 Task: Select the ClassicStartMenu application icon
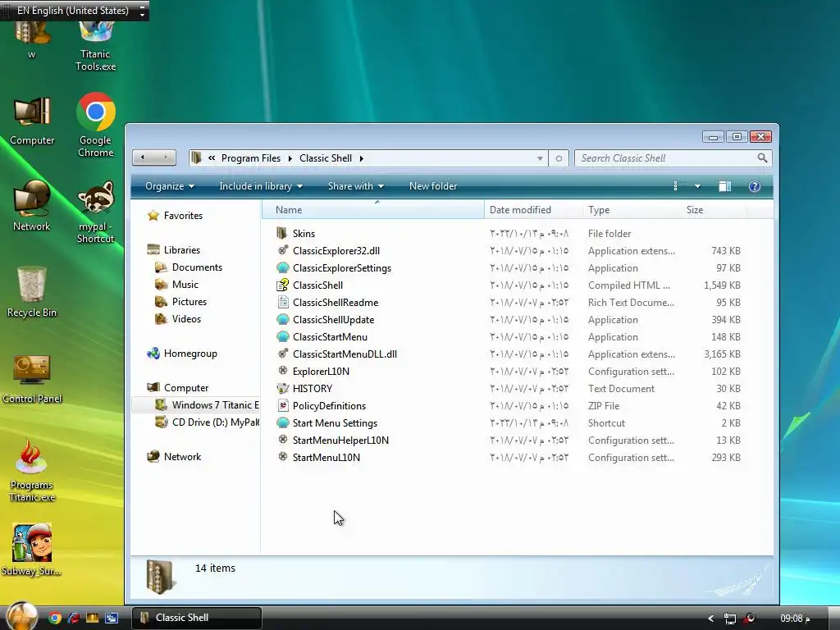pyautogui.click(x=283, y=336)
